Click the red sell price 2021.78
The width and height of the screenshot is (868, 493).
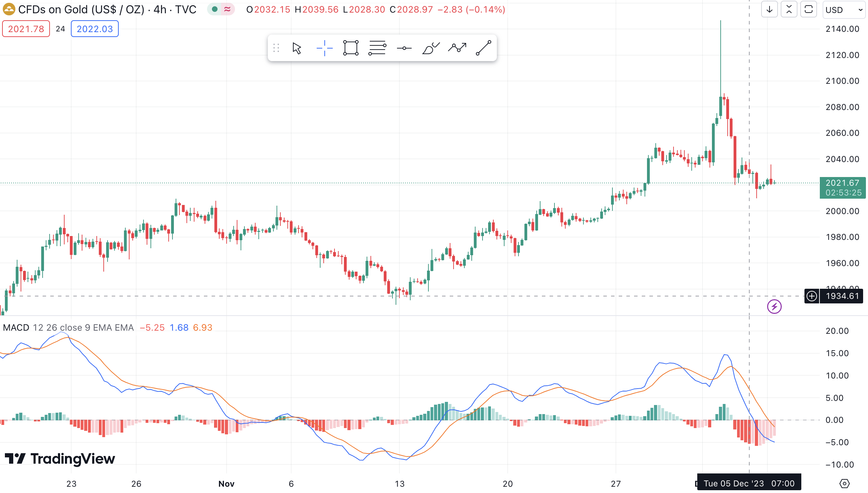[26, 29]
